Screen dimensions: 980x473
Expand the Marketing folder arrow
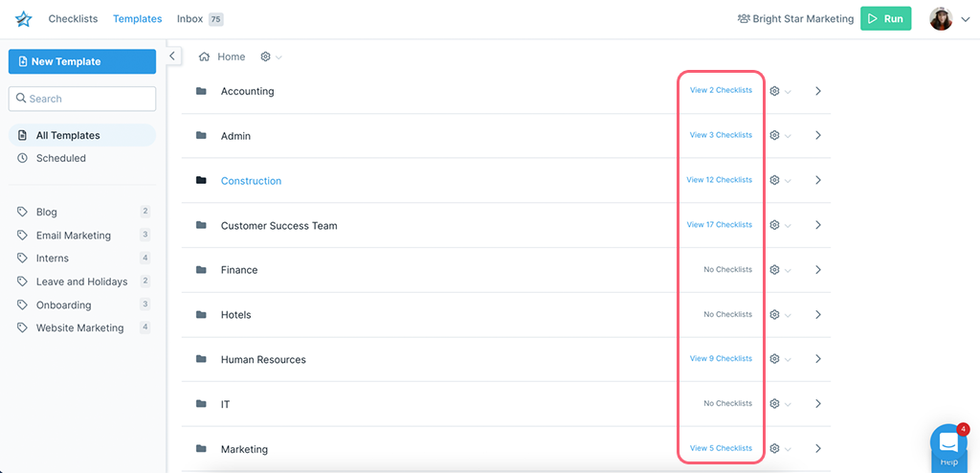(x=818, y=448)
